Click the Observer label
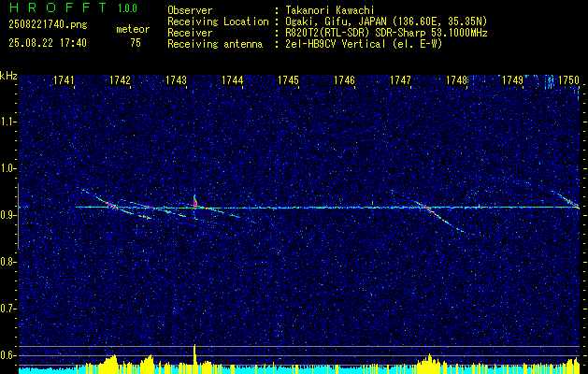Image resolution: width=588 pixels, height=374 pixels. [190, 10]
